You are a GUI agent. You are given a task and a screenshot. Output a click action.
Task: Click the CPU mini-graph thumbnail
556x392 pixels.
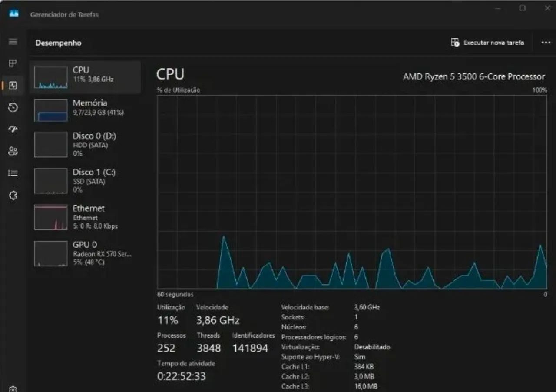coord(50,76)
